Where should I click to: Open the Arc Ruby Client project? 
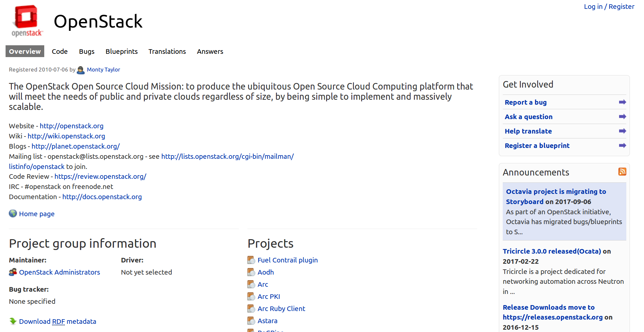tap(281, 309)
